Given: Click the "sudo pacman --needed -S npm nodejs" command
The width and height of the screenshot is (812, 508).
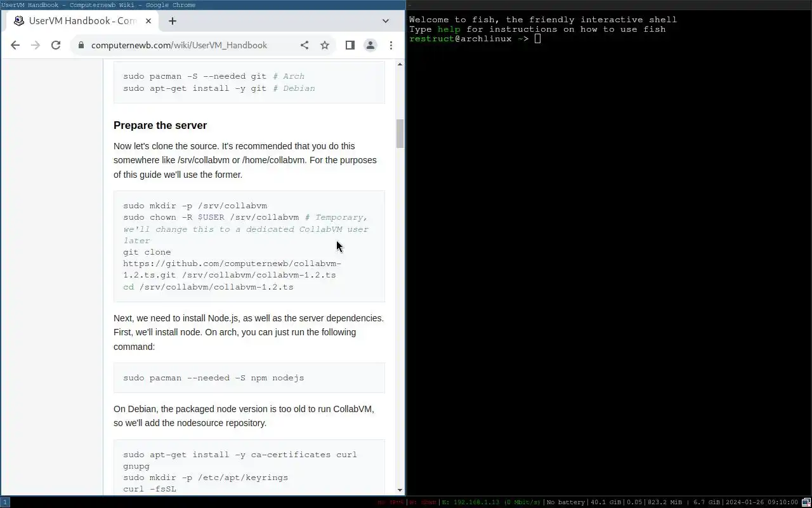Looking at the screenshot, I should [x=214, y=378].
